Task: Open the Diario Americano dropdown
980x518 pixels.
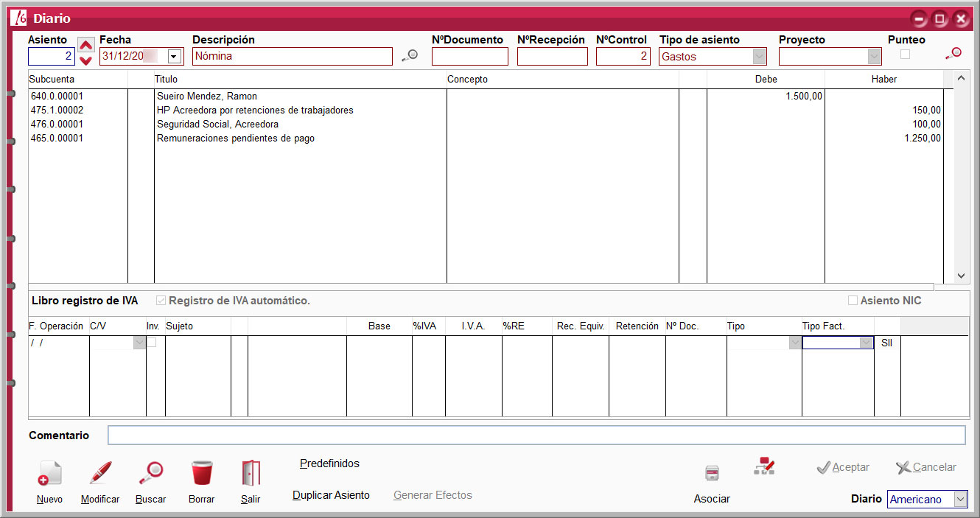Action: pos(960,500)
